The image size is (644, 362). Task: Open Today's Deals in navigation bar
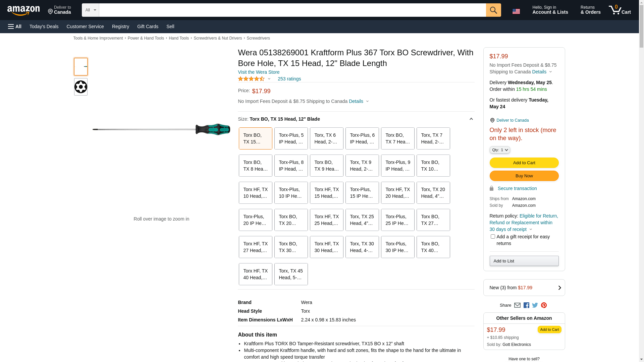tap(44, 26)
